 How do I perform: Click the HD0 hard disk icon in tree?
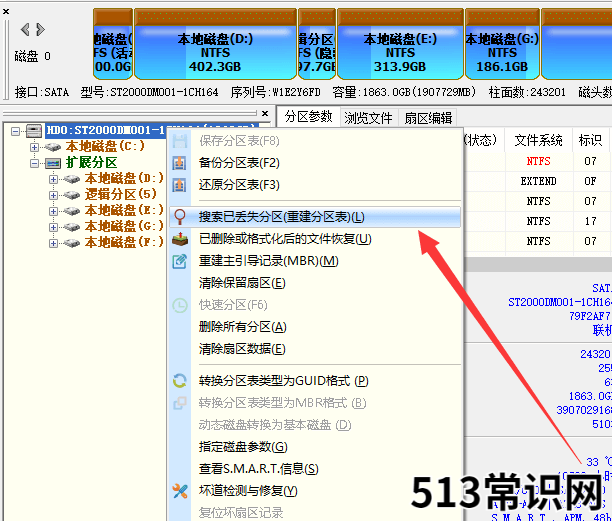tap(34, 130)
